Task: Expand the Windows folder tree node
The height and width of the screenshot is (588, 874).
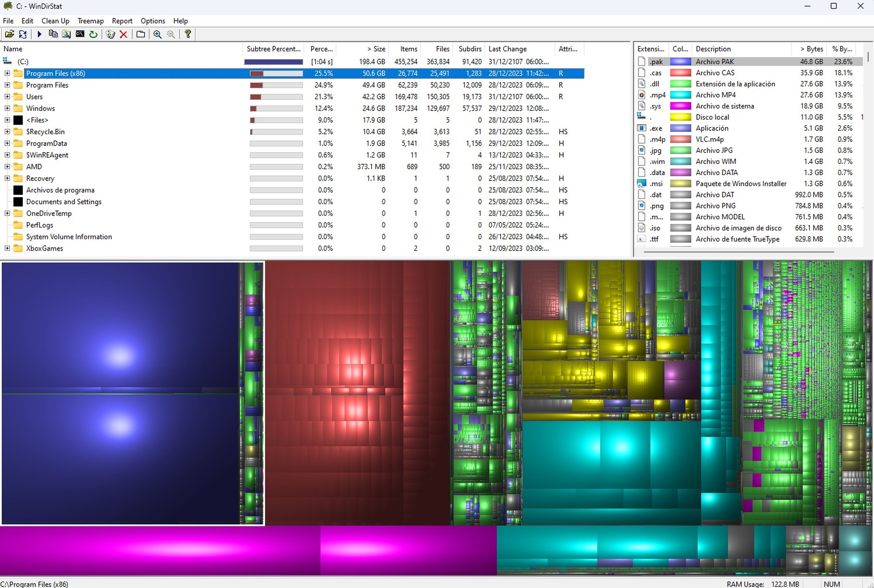Action: [x=7, y=108]
